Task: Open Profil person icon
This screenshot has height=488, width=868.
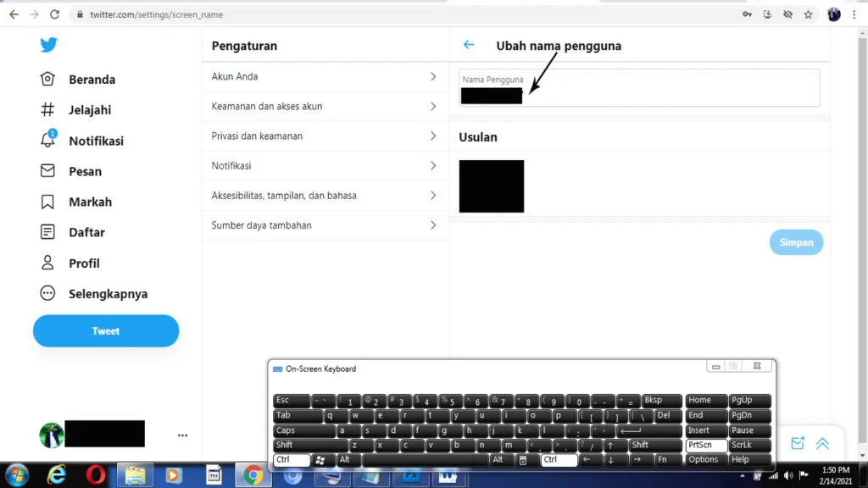Action: point(47,263)
